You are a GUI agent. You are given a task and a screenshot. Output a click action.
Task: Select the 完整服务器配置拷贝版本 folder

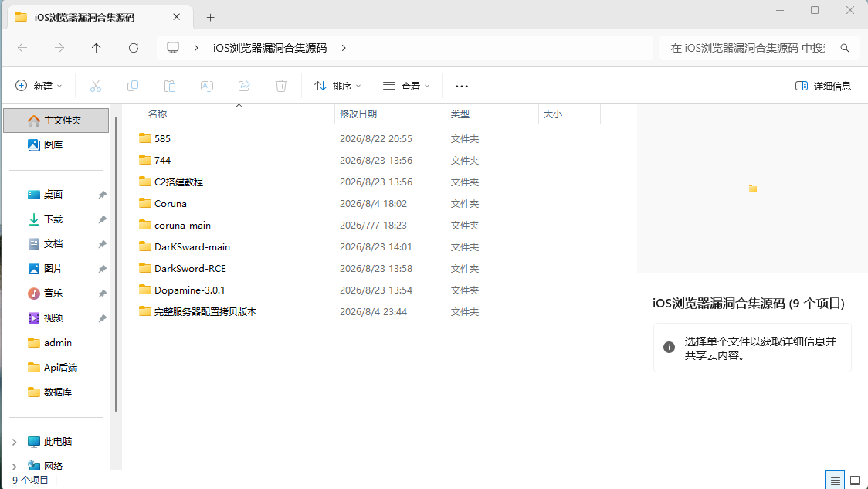205,312
